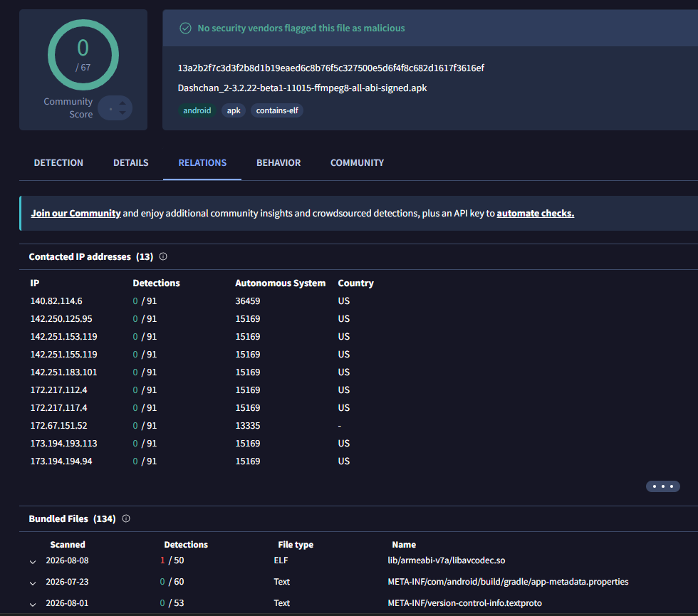
Task: Click the Scanned column header
Action: pyautogui.click(x=68, y=544)
